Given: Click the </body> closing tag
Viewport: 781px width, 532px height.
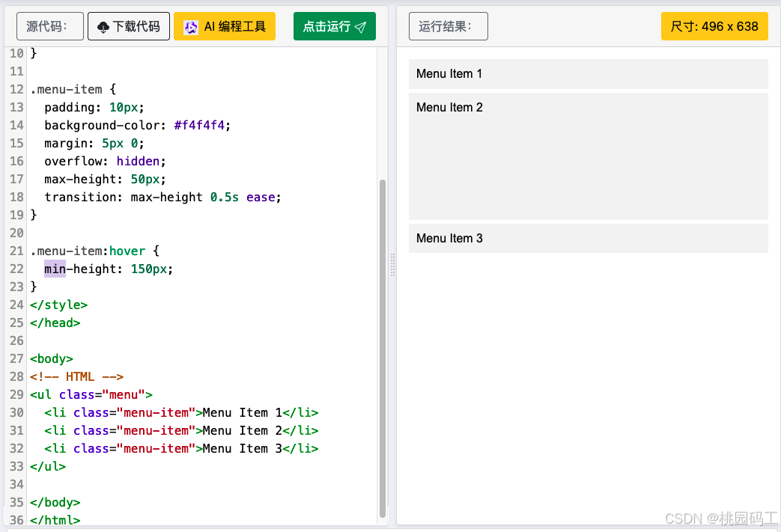Looking at the screenshot, I should pos(55,502).
